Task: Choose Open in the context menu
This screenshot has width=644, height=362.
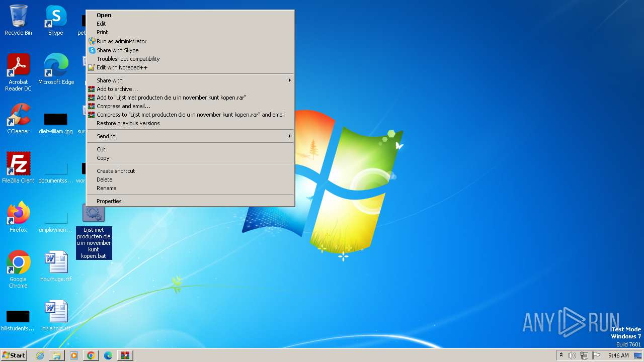Action: click(x=190, y=15)
